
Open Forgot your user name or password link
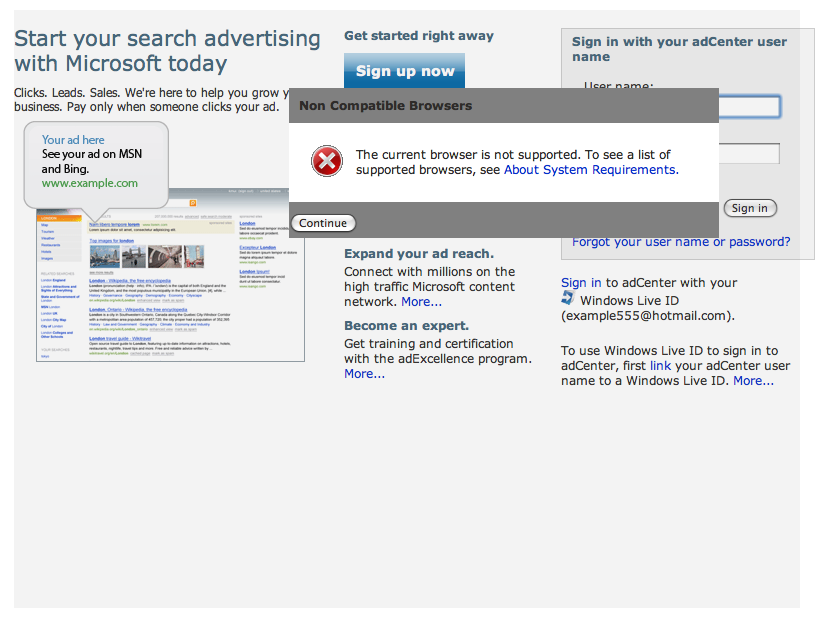pyautogui.click(x=680, y=242)
